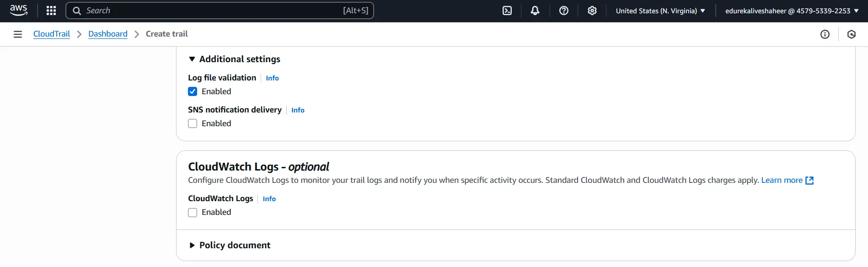Navigate to the Dashboard breadcrumb

pyautogui.click(x=108, y=34)
